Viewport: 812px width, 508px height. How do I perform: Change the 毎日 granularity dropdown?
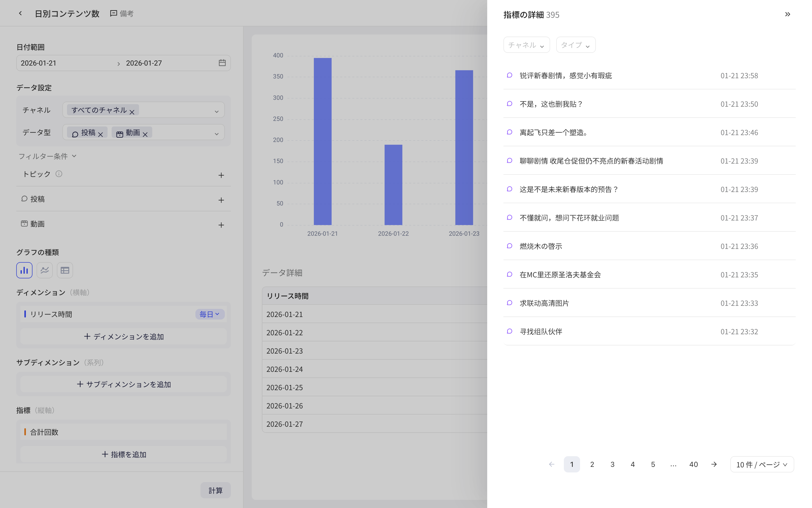coord(210,314)
